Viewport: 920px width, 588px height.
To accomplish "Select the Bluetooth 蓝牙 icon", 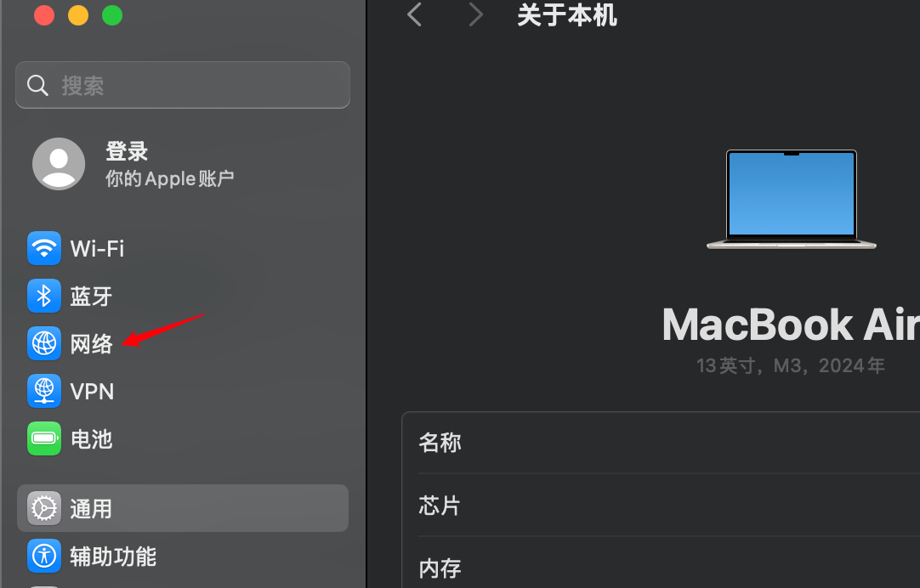I will pos(44,296).
